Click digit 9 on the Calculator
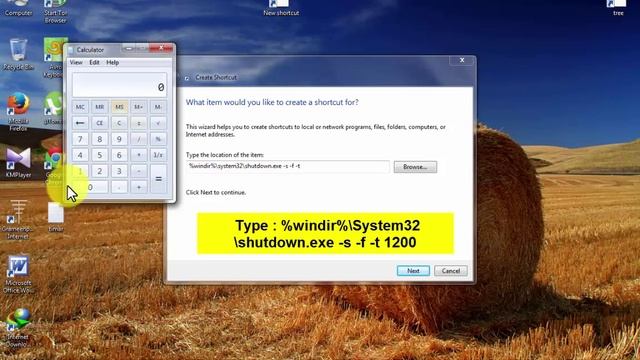The width and height of the screenshot is (640, 360). [119, 139]
